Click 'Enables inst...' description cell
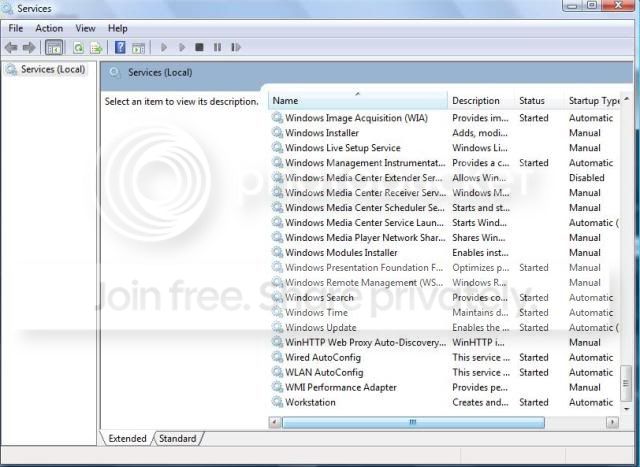This screenshot has width=640, height=467. (480, 252)
